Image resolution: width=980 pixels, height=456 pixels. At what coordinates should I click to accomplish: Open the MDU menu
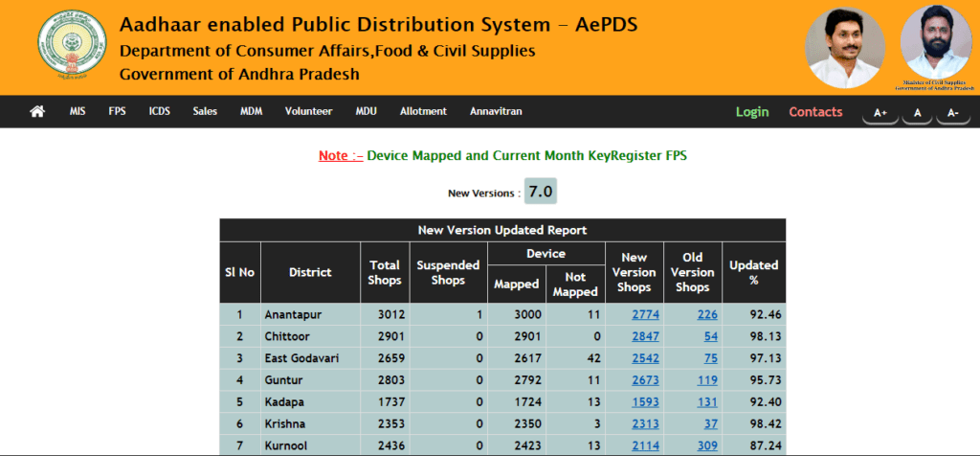[x=367, y=111]
